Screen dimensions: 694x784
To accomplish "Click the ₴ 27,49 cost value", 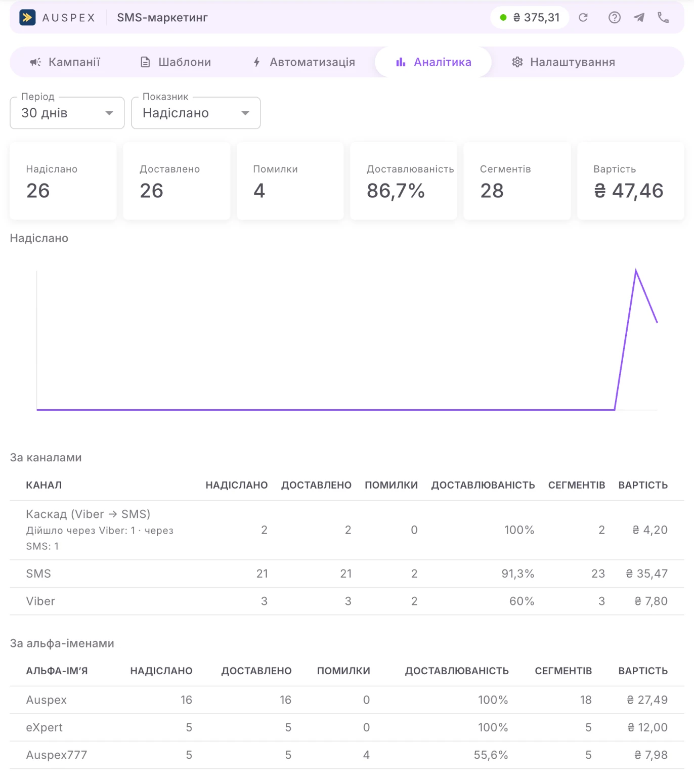I will [647, 700].
